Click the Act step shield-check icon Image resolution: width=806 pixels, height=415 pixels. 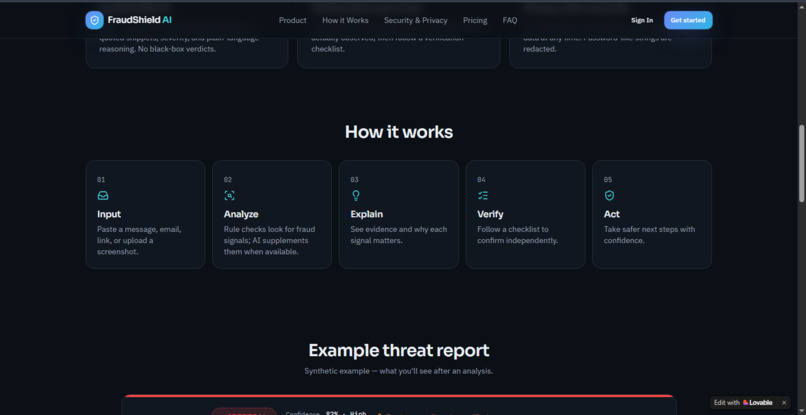click(x=609, y=195)
